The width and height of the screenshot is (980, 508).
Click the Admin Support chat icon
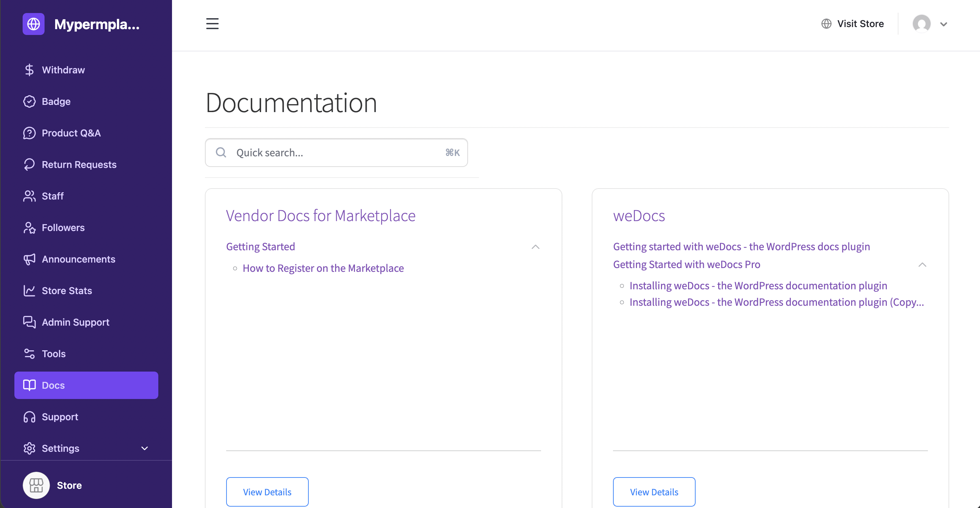click(29, 322)
